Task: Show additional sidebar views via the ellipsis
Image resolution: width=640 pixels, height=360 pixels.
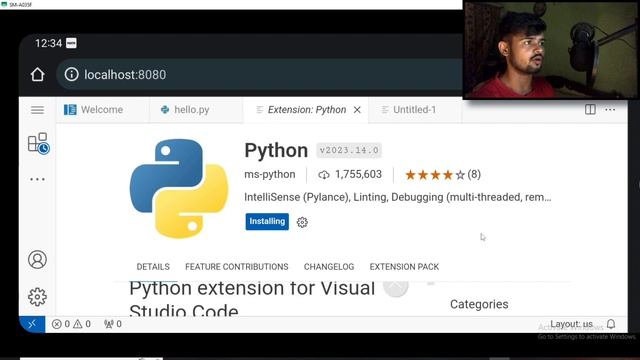Action: point(37,179)
